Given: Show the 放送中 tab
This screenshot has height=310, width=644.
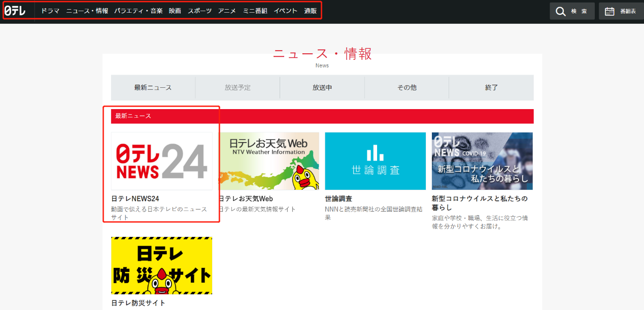Looking at the screenshot, I should point(322,87).
